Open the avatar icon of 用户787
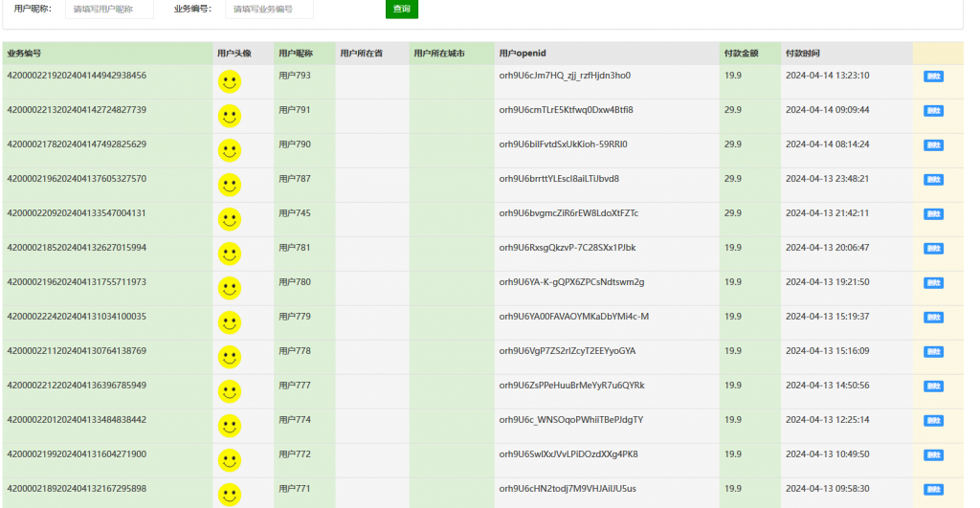Image resolution: width=980 pixels, height=508 pixels. 230,186
